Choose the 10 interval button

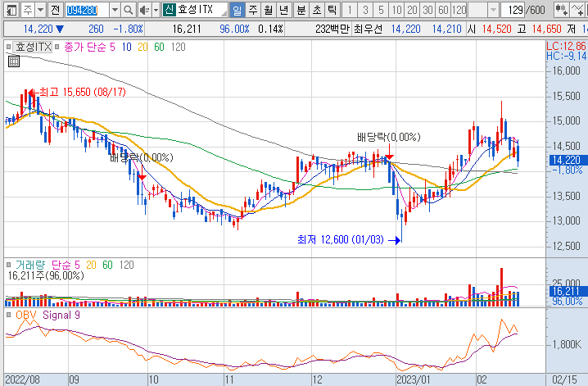pos(396,10)
